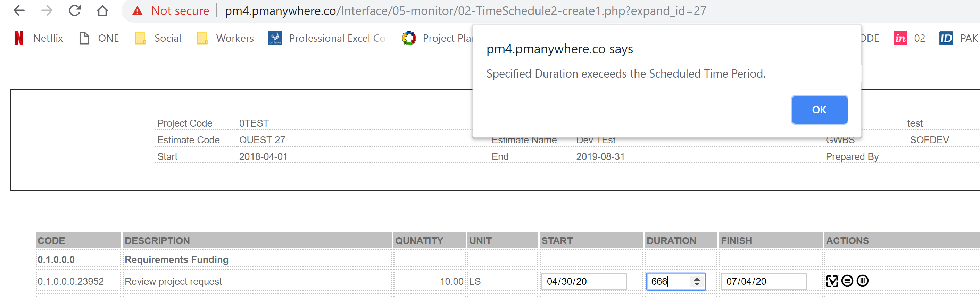
Task: Focus the Finish date field showing 07/04/20
Action: 763,281
